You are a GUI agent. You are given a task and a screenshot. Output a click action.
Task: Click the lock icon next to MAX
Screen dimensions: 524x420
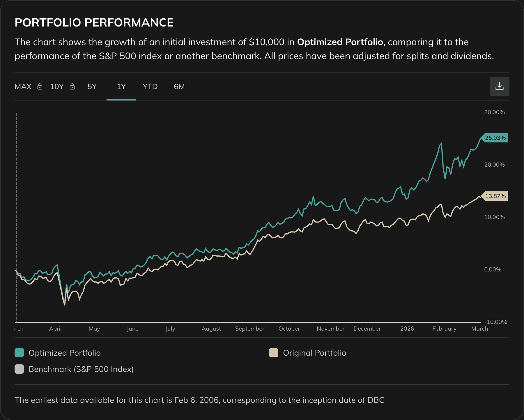[x=40, y=87]
